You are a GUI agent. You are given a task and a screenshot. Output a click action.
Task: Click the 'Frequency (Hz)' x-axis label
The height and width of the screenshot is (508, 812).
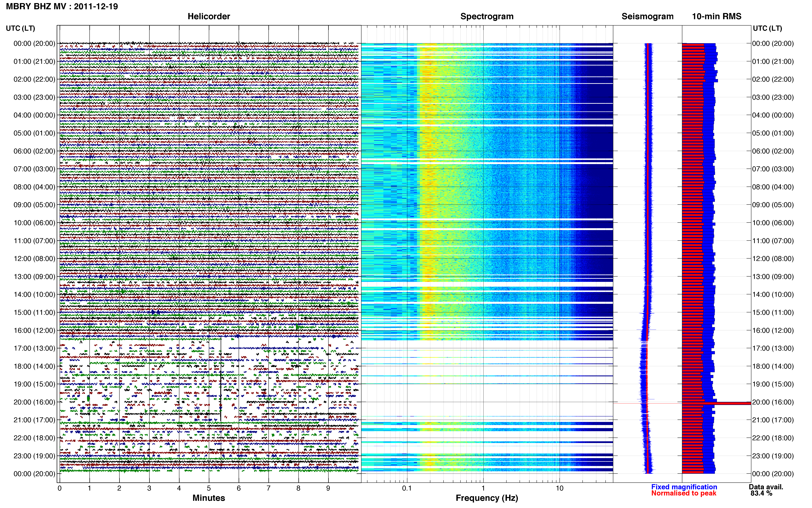click(487, 498)
